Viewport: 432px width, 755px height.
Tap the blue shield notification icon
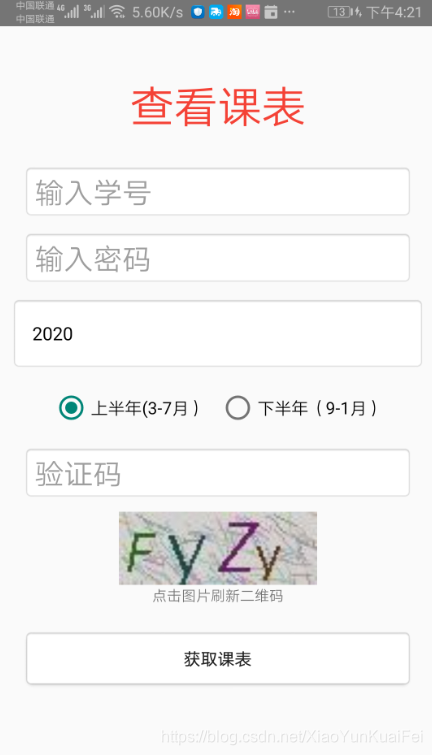pos(197,12)
